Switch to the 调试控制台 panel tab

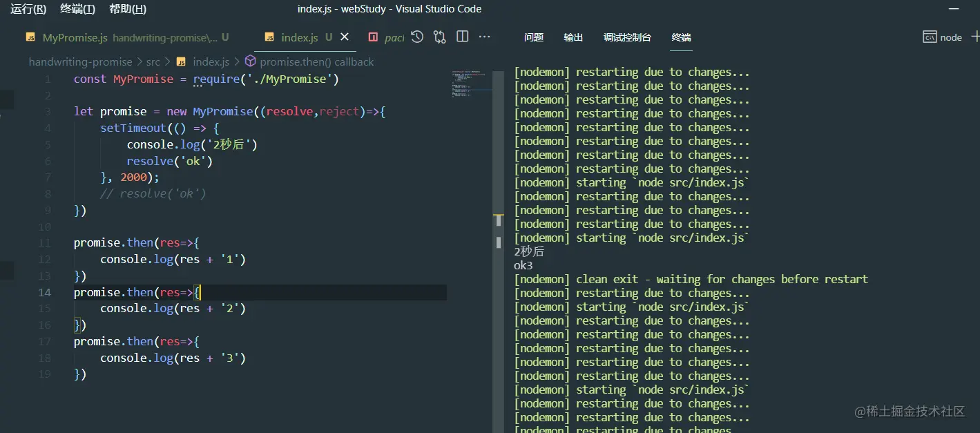click(x=627, y=37)
